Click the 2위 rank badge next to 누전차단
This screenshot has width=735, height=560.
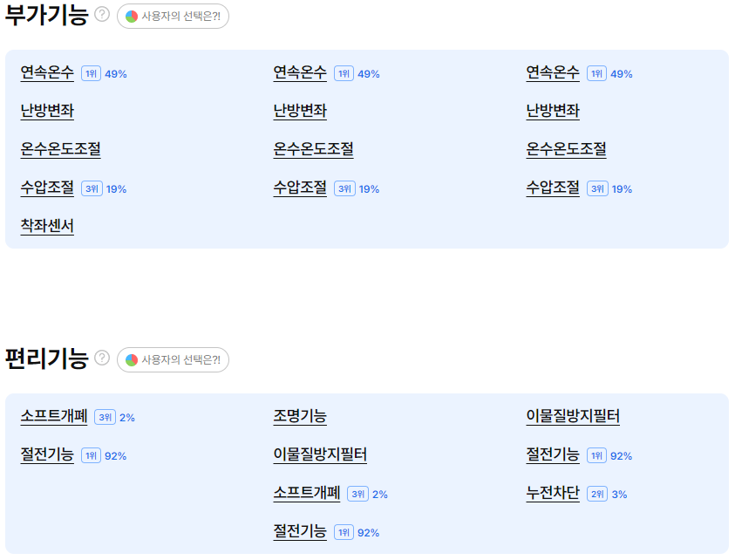597,494
